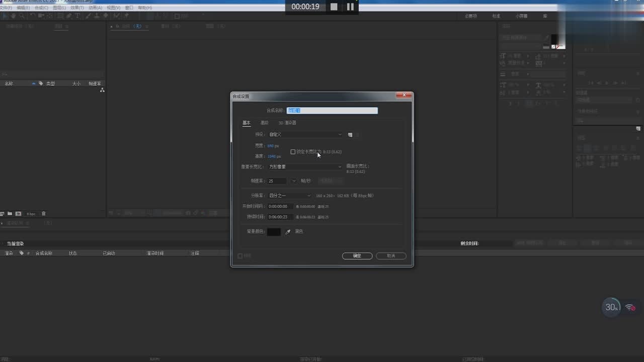Click the 取消 cancel button
Image resolution: width=644 pixels, height=362 pixels.
click(391, 256)
